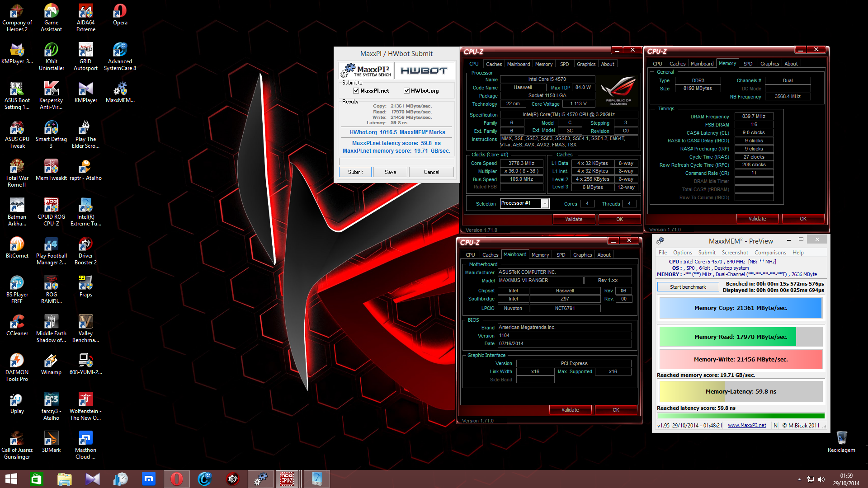
Task: Open Winamp desktop icon
Action: (x=51, y=365)
